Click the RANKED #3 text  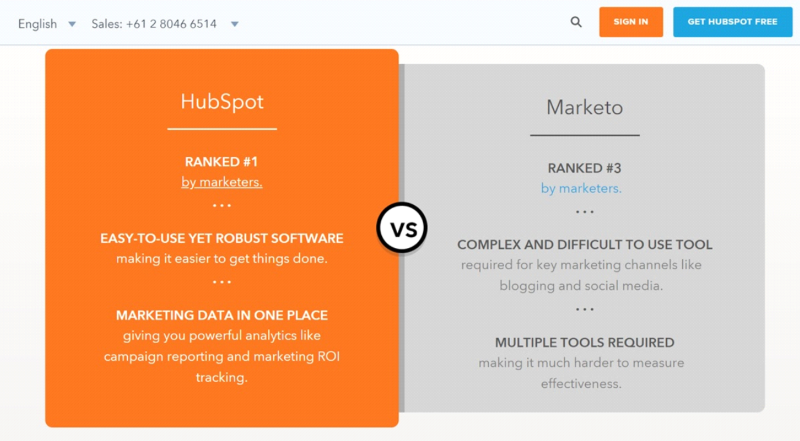[x=585, y=168]
